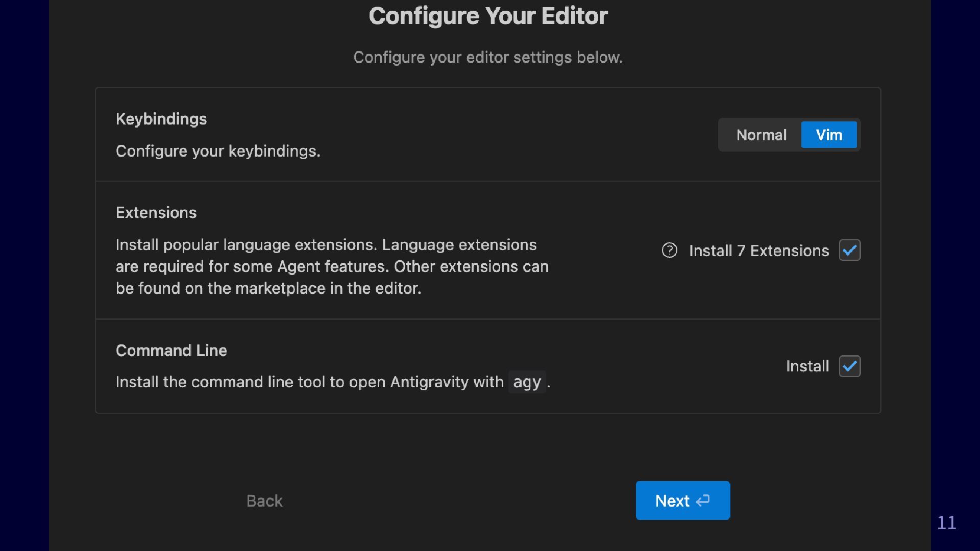
Task: Click the 'Install' label in Command Line row
Action: point(807,366)
